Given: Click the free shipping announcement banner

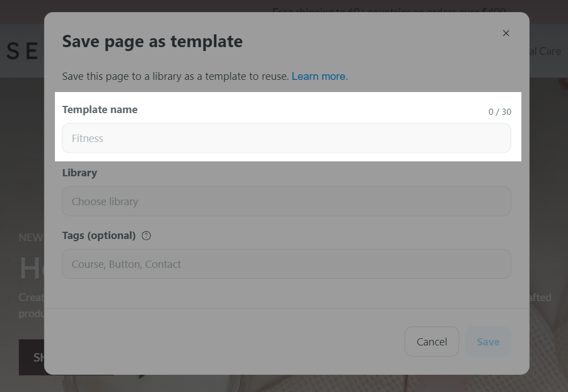Looking at the screenshot, I should point(388,10).
